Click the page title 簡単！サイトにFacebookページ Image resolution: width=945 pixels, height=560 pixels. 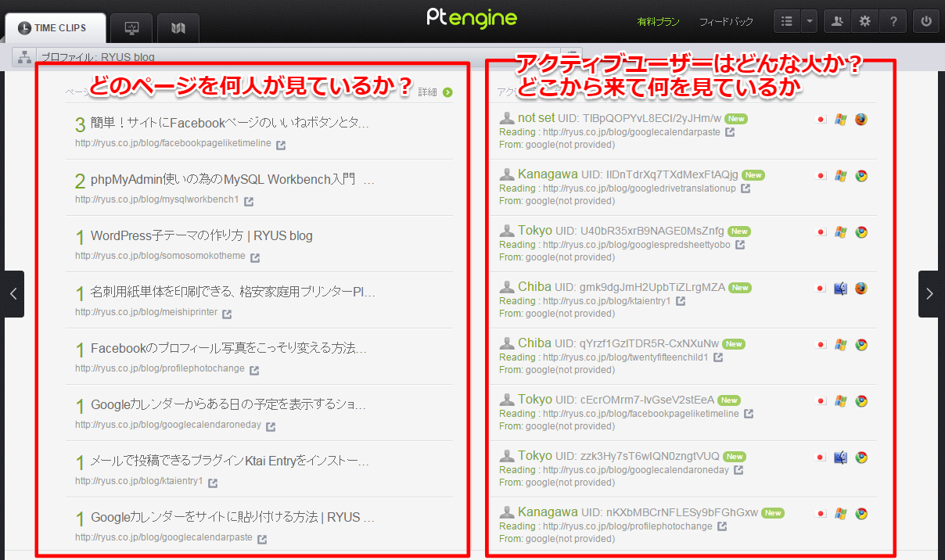(x=230, y=123)
